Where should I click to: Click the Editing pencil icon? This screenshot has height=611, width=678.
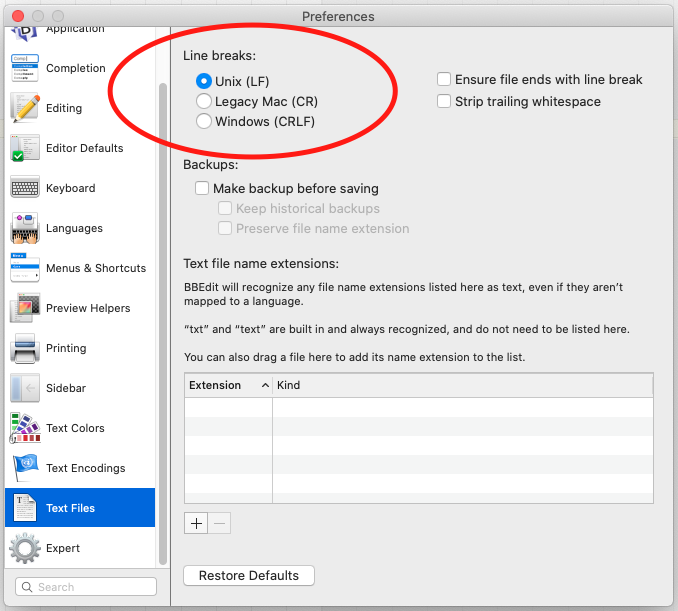click(25, 108)
